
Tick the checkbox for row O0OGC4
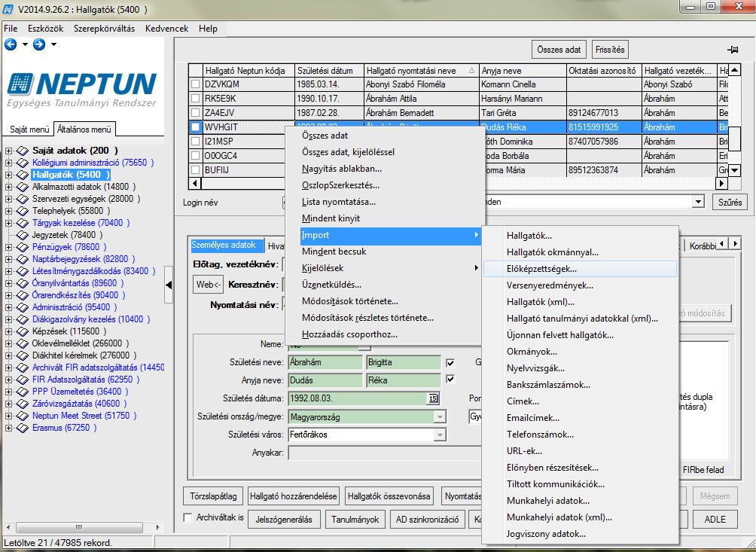(x=195, y=156)
